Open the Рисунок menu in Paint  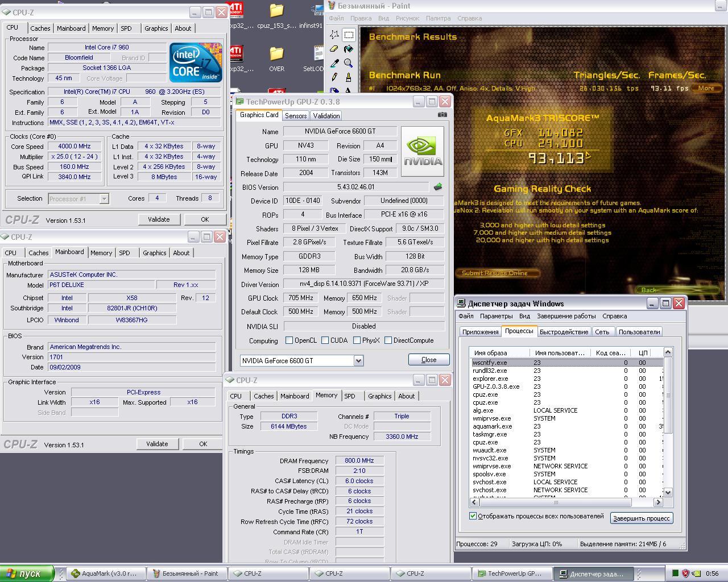coord(407,18)
